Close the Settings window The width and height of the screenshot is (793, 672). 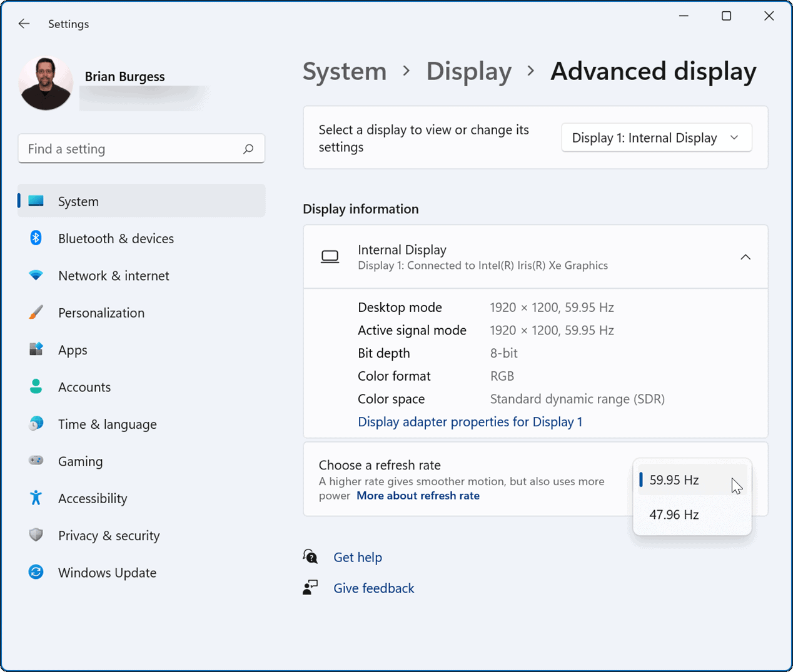click(769, 16)
